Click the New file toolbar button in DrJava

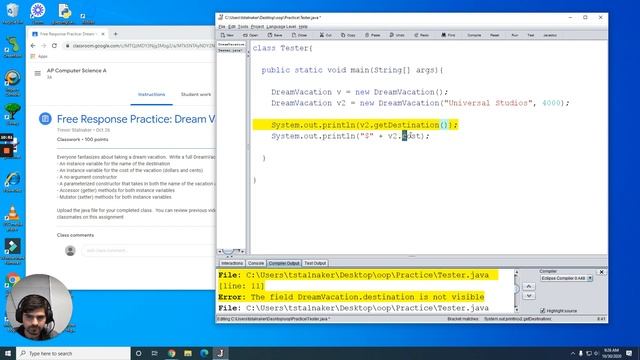227,35
